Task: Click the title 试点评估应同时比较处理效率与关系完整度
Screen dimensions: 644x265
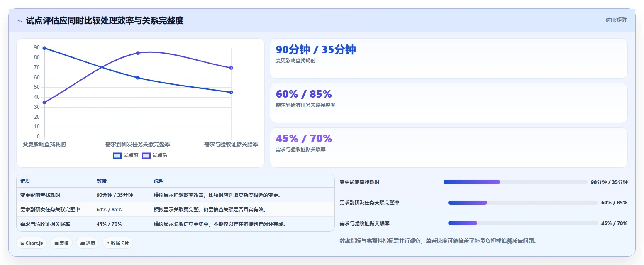Action: 105,21
